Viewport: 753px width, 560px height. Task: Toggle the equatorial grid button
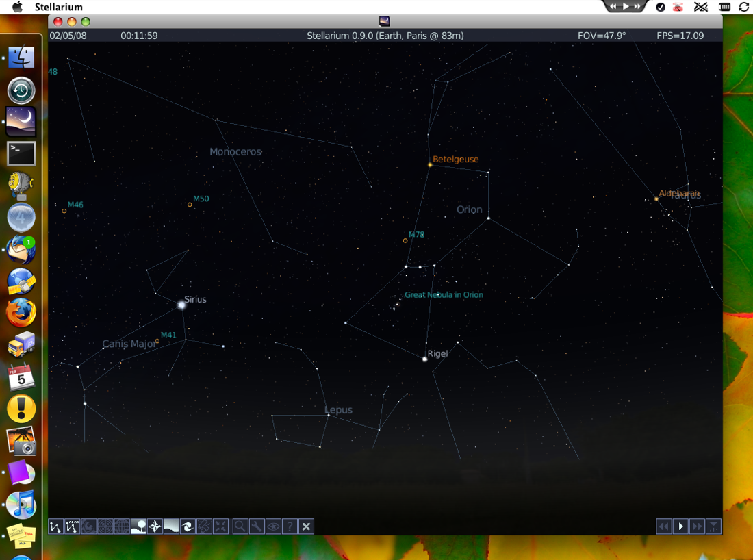[121, 527]
